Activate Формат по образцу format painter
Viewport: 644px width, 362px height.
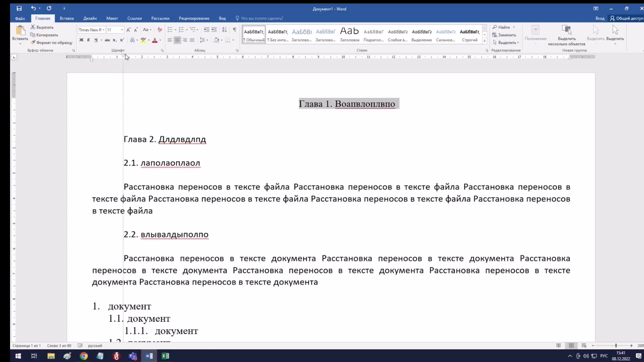(51, 43)
